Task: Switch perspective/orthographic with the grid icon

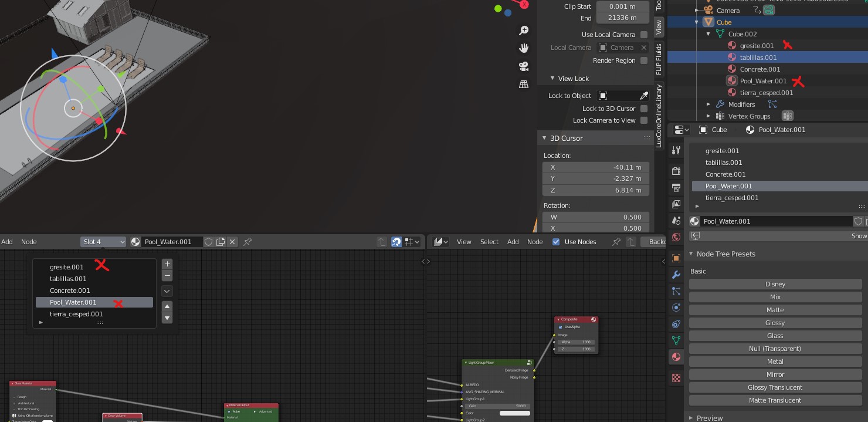Action: 524,85
